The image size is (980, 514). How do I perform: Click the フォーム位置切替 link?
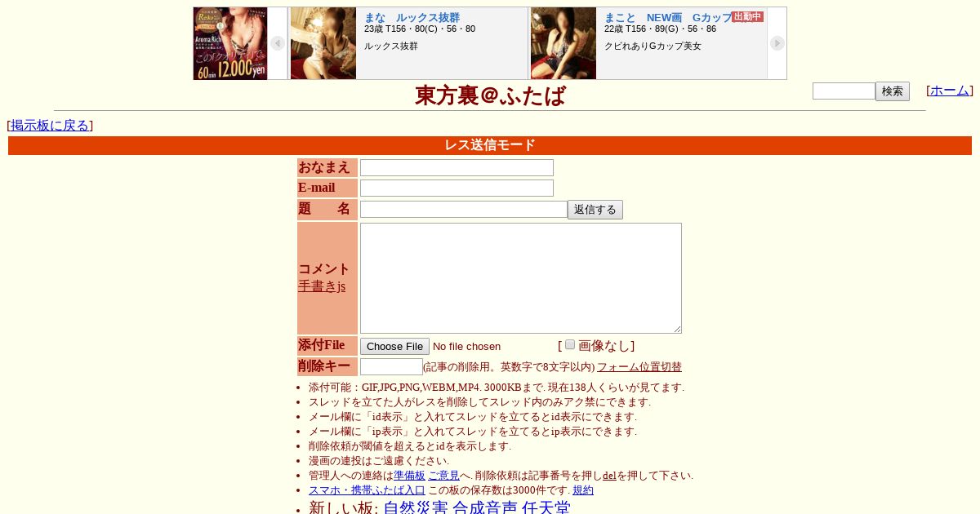coord(639,367)
